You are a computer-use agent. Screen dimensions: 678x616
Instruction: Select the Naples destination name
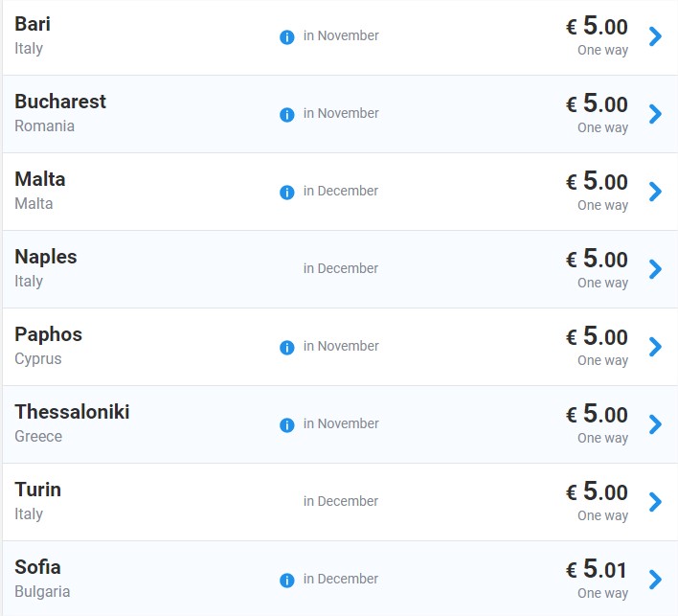click(x=46, y=257)
